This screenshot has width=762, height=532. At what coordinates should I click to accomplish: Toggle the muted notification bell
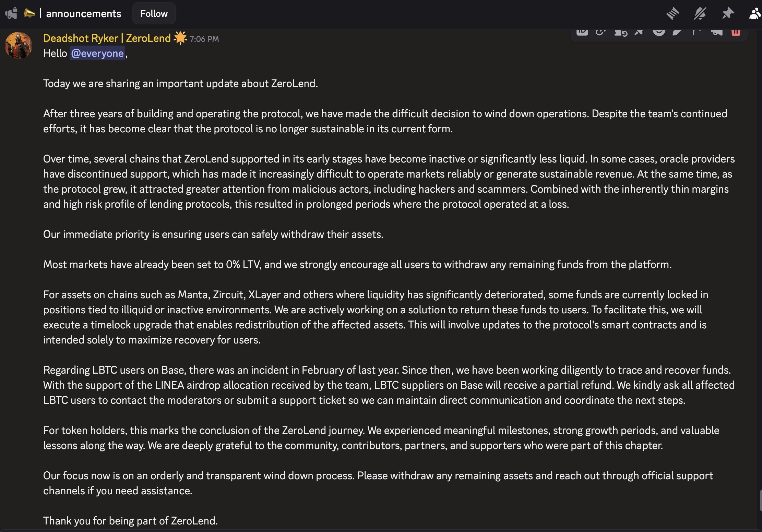(x=700, y=14)
